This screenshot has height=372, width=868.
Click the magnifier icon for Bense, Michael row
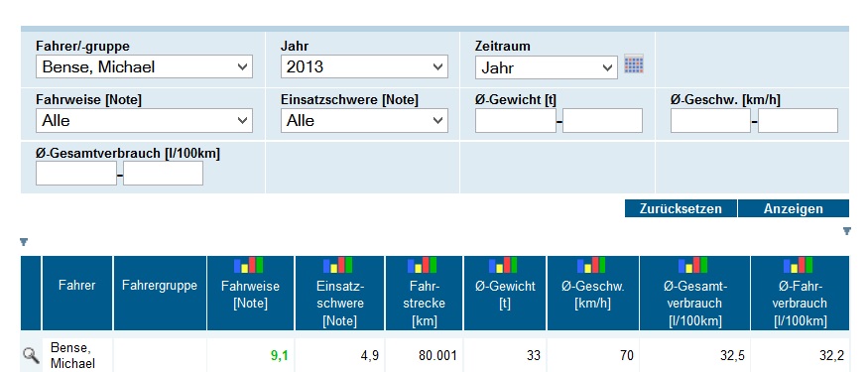click(x=31, y=355)
